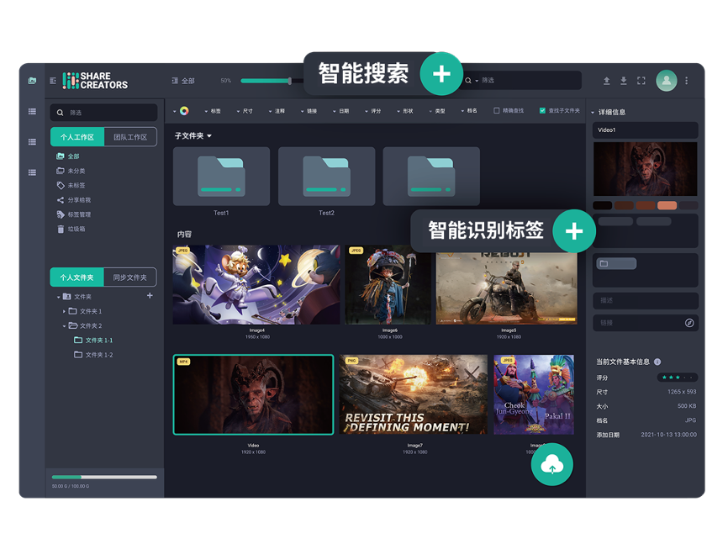Disable the 查找子文件夹 checkbox
Image resolution: width=728 pixels, height=560 pixels.
click(x=542, y=111)
